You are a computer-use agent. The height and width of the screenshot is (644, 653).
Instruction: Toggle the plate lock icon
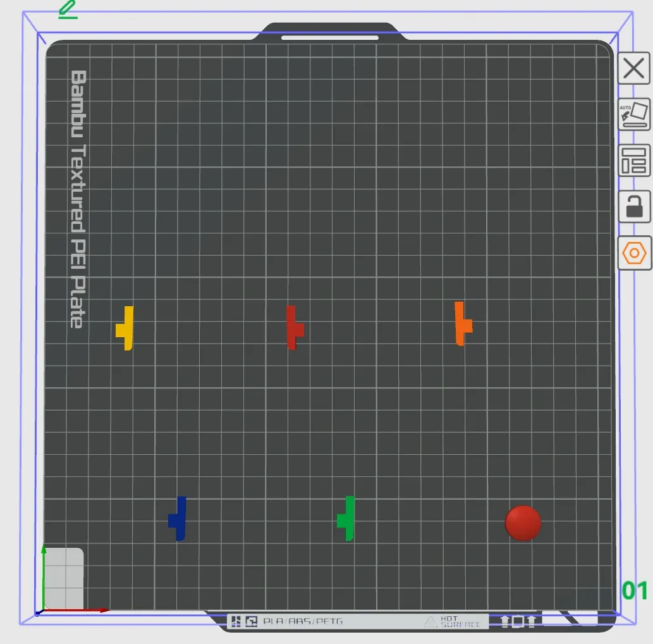coord(634,207)
